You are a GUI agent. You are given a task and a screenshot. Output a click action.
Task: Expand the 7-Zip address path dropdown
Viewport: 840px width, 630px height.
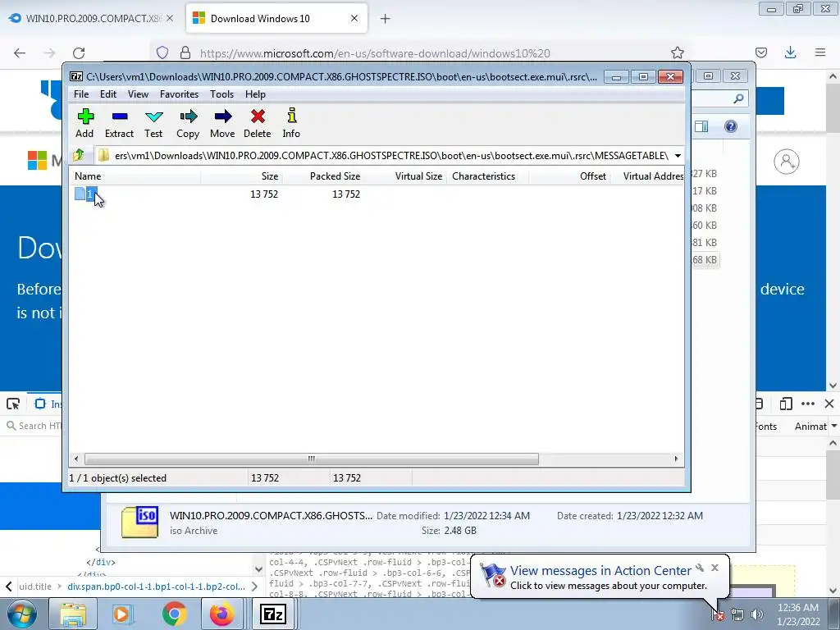678,156
